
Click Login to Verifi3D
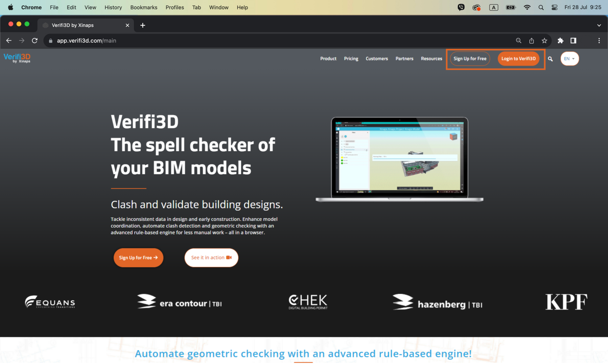[518, 58]
